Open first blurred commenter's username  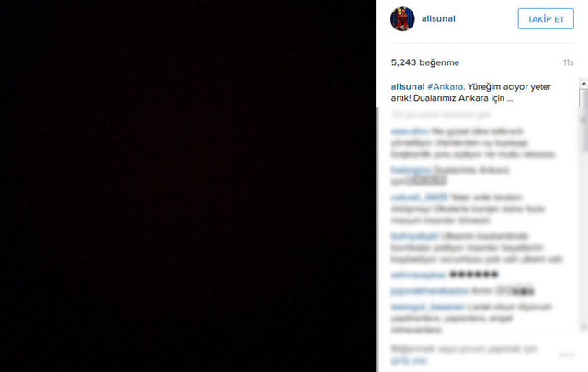click(x=410, y=131)
